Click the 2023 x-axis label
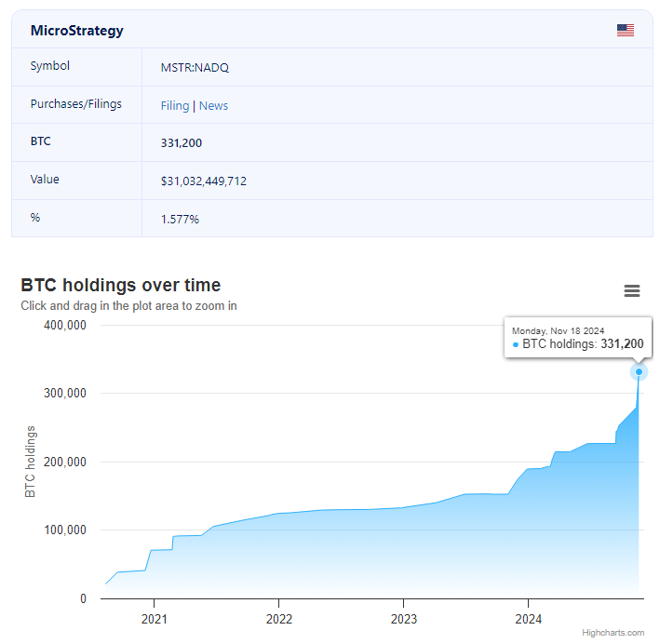Image resolution: width=660 pixels, height=644 pixels. 403,619
